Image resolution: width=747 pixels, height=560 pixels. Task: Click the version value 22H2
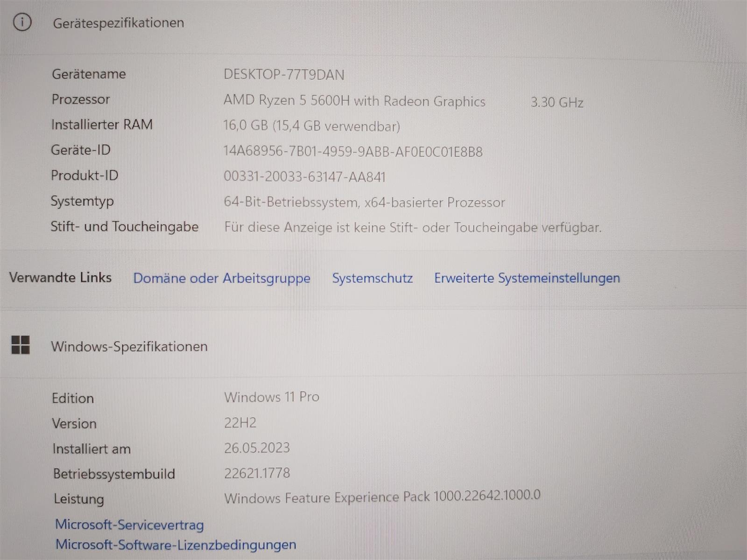(x=240, y=423)
